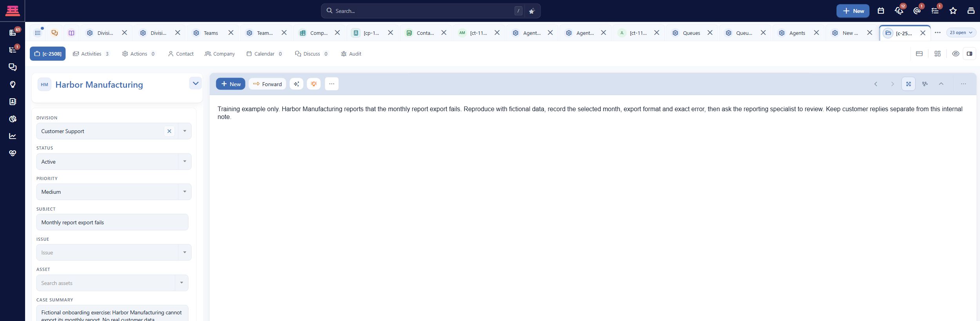Image resolution: width=980 pixels, height=321 pixels.
Task: Open left sidebar location pin icon
Action: point(13,84)
